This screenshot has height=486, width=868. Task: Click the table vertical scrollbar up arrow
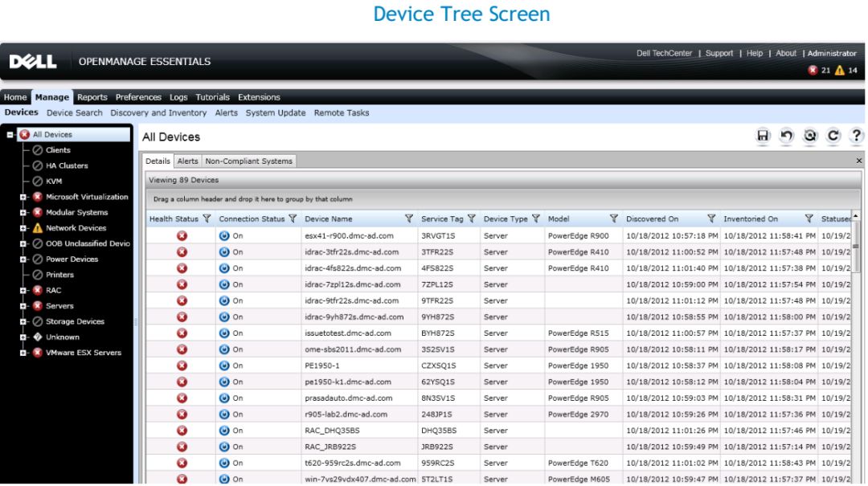[x=856, y=216]
